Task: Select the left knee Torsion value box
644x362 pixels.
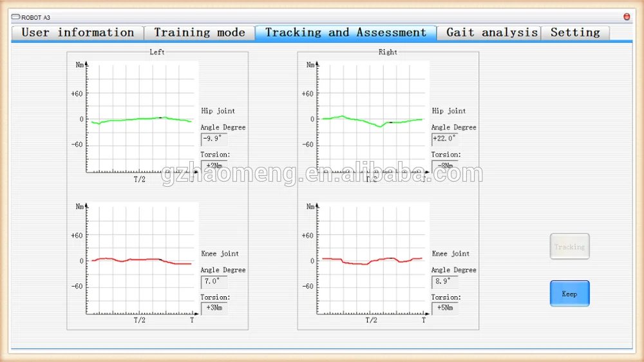Action: click(214, 309)
